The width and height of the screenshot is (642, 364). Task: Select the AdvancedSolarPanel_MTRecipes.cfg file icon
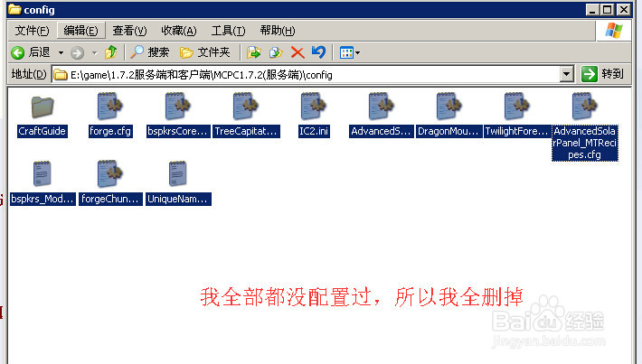(x=585, y=107)
